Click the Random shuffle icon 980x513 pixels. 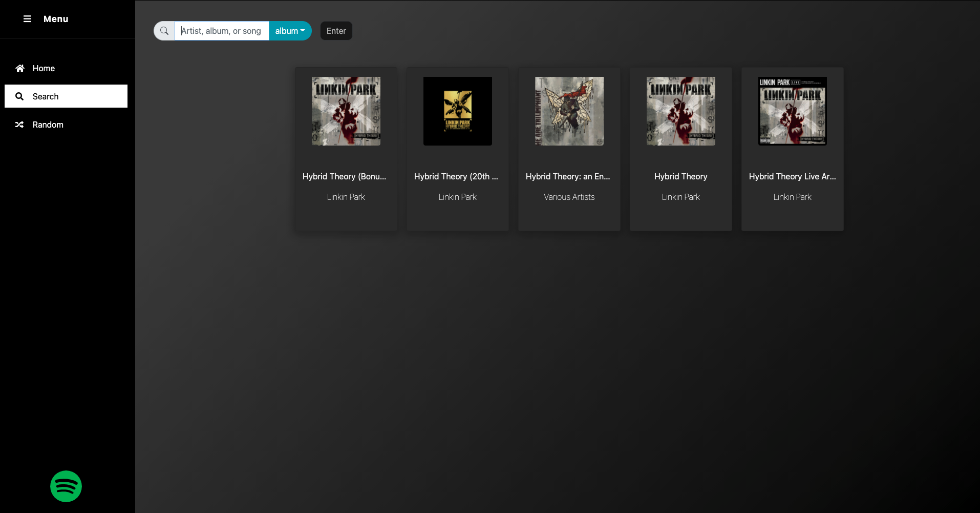[x=19, y=125]
